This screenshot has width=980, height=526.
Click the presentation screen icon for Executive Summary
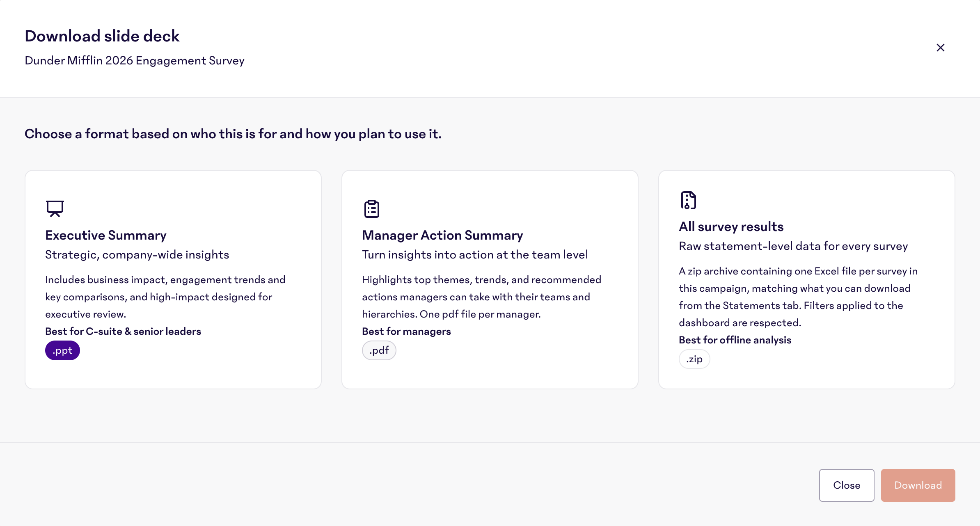(x=55, y=208)
